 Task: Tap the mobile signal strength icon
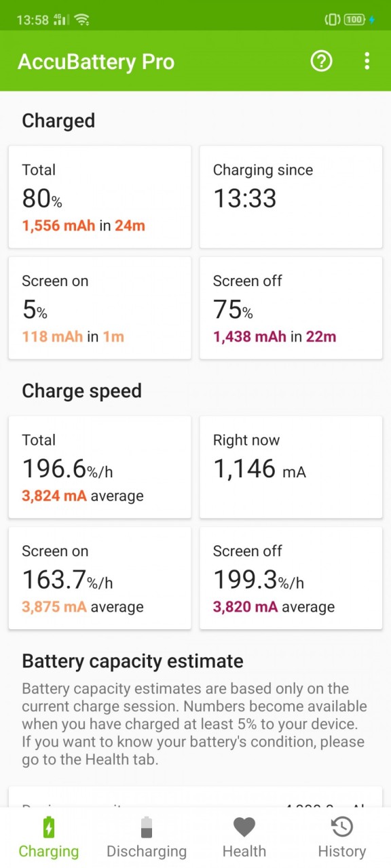[x=61, y=20]
